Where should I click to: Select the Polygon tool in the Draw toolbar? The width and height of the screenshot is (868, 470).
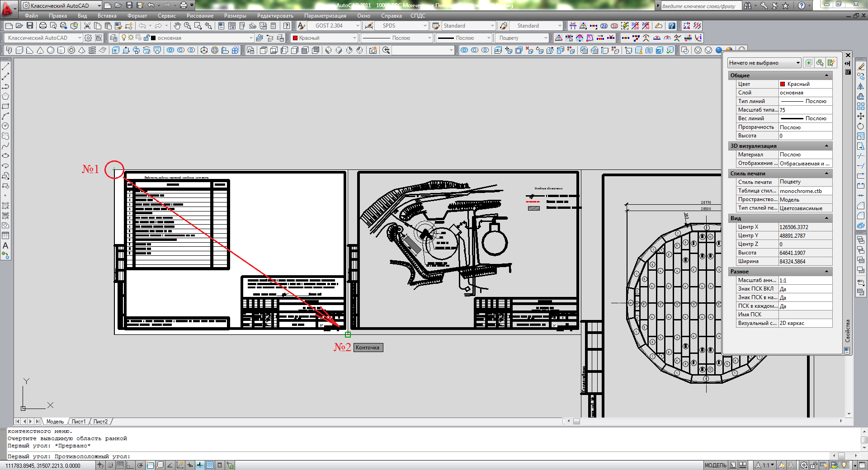pyautogui.click(x=5, y=96)
